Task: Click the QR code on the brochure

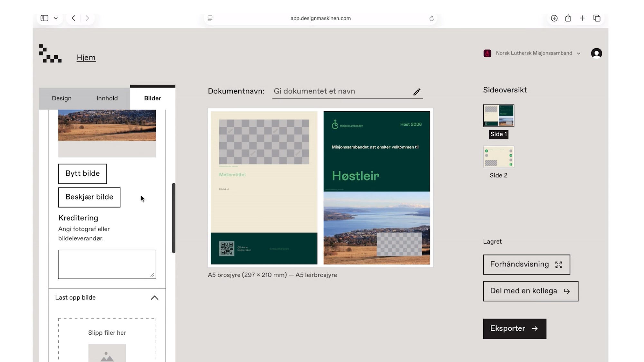Action: (x=226, y=248)
